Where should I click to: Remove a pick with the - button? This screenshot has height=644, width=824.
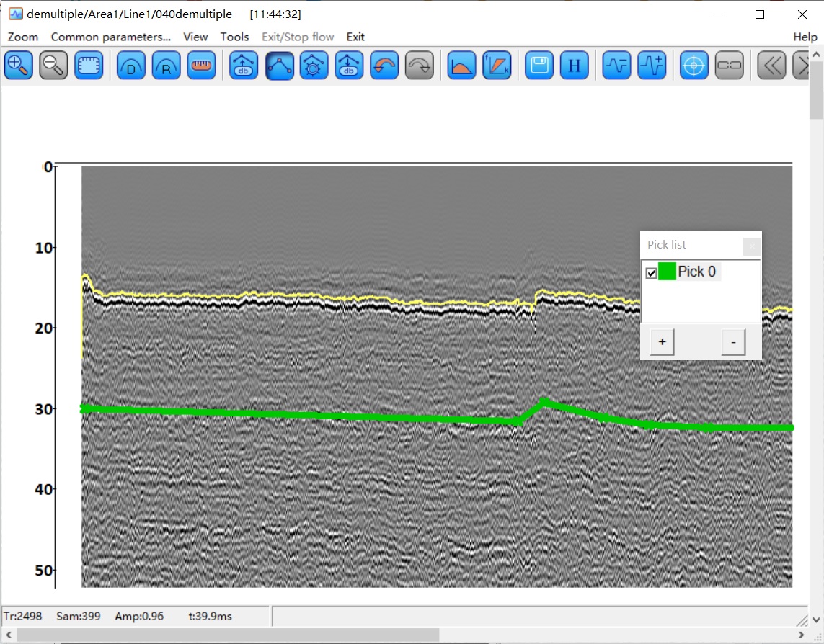734,342
